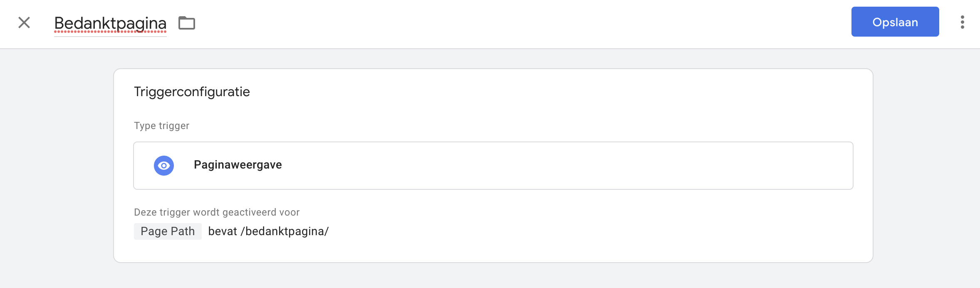Screen dimensions: 980x288
Task: Click the Page Path variable chip
Action: (x=168, y=231)
